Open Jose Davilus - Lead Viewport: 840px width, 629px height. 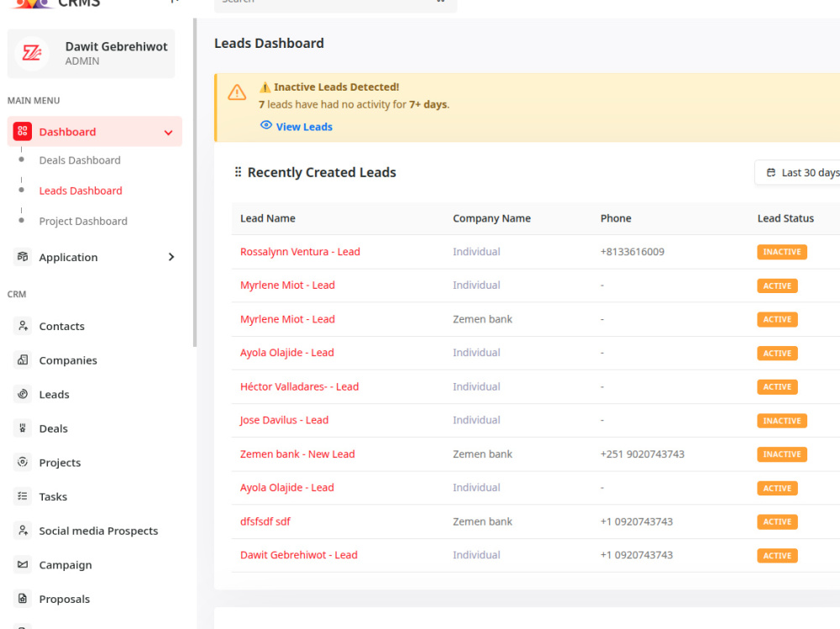(284, 420)
